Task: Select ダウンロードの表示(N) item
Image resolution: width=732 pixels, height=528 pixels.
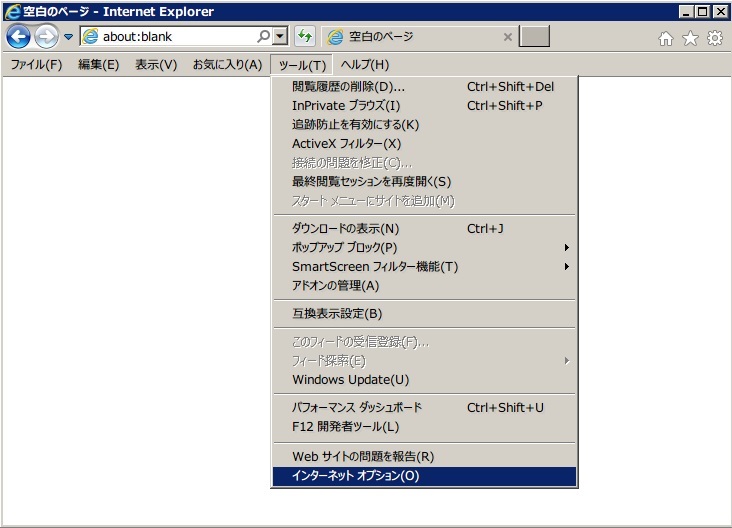Action: pyautogui.click(x=424, y=229)
